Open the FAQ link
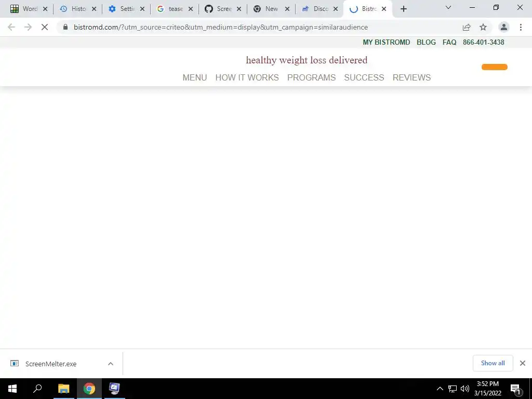The height and width of the screenshot is (399, 532). pos(449,43)
